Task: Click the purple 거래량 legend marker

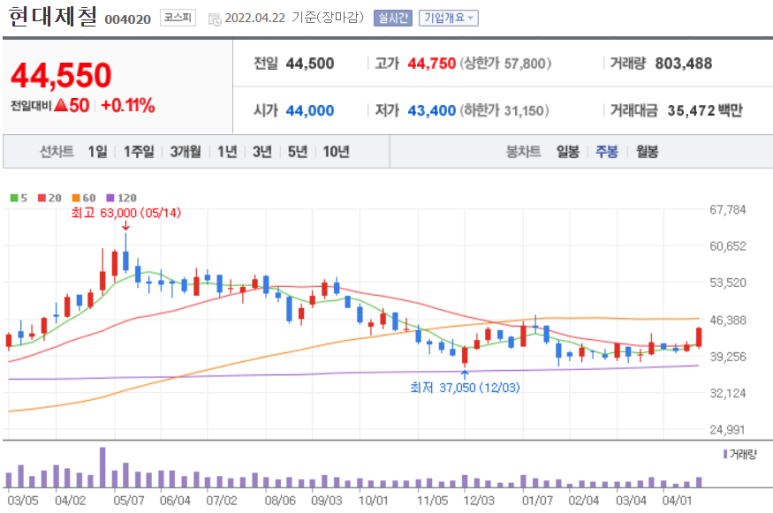Action: tap(725, 454)
